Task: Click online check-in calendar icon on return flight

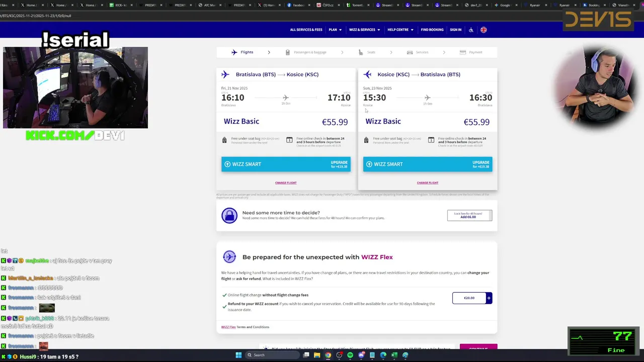Action: coord(431,140)
